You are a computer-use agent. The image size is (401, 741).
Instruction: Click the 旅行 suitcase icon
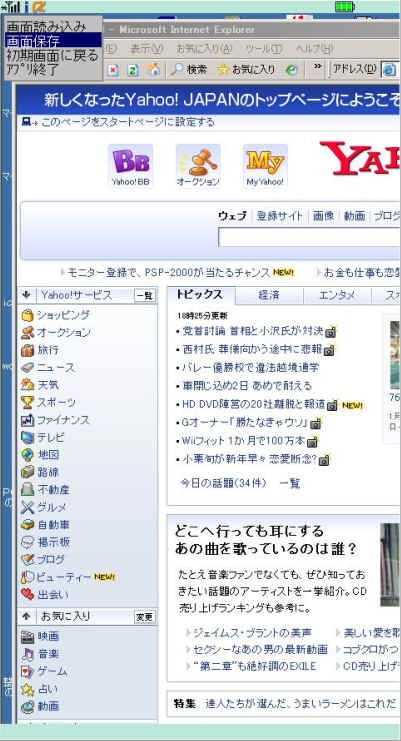click(28, 350)
